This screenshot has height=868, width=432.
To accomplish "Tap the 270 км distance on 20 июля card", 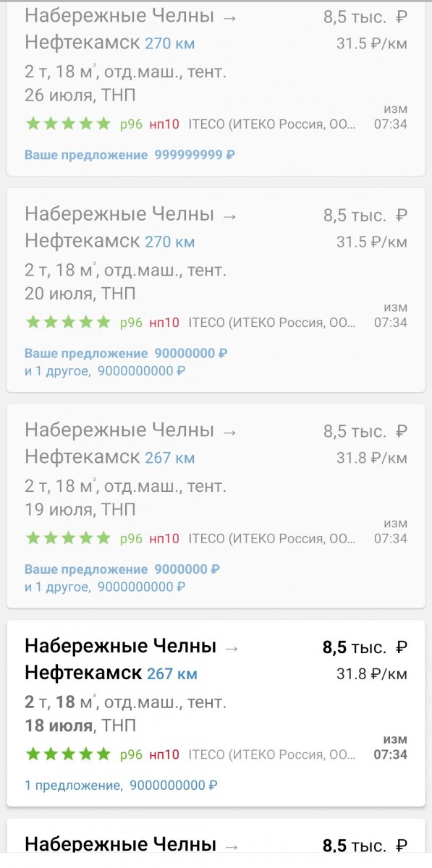I will click(170, 242).
